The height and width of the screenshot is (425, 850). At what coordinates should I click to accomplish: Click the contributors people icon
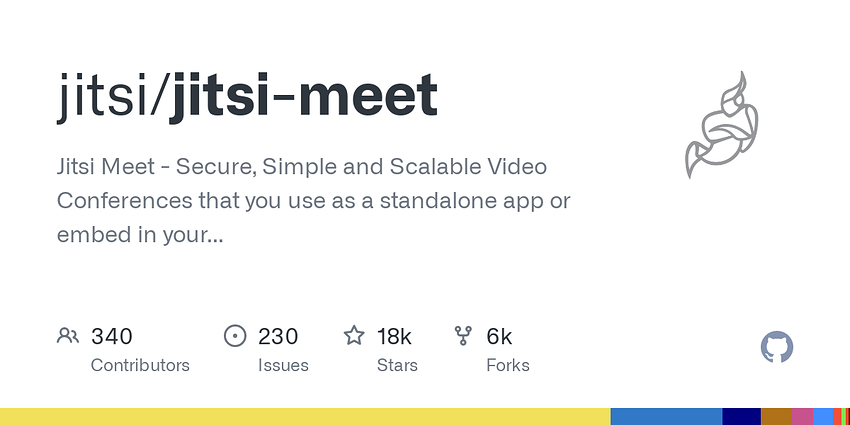[68, 336]
